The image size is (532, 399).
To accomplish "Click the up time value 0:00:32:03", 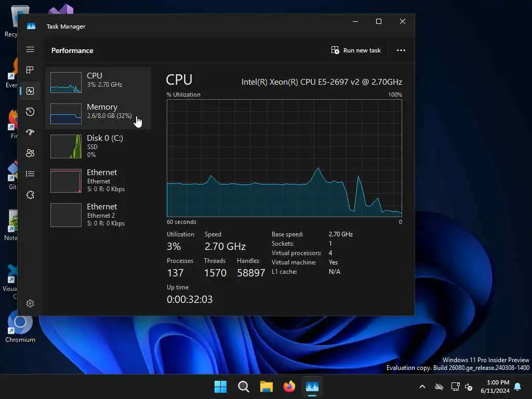I will [x=190, y=299].
